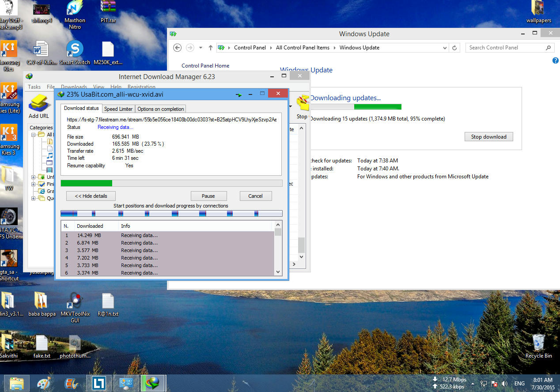Expand the Unfinished tree node
This screenshot has width=560, height=392.
click(x=34, y=177)
